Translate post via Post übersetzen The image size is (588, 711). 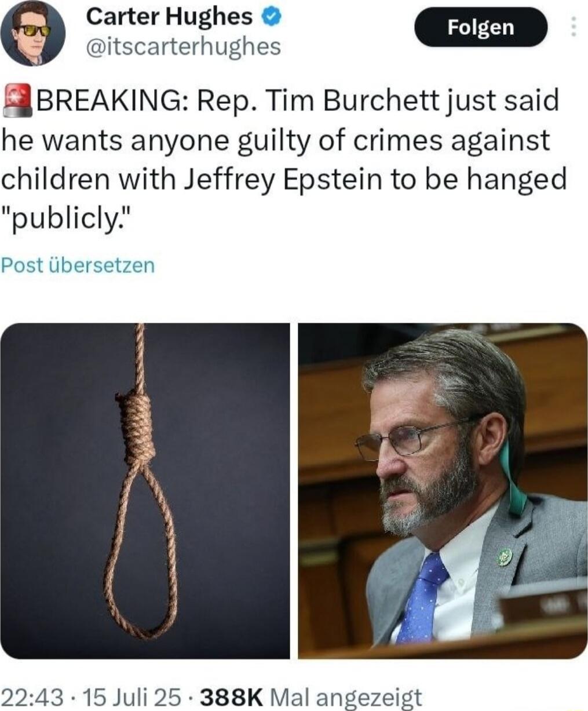(x=78, y=265)
